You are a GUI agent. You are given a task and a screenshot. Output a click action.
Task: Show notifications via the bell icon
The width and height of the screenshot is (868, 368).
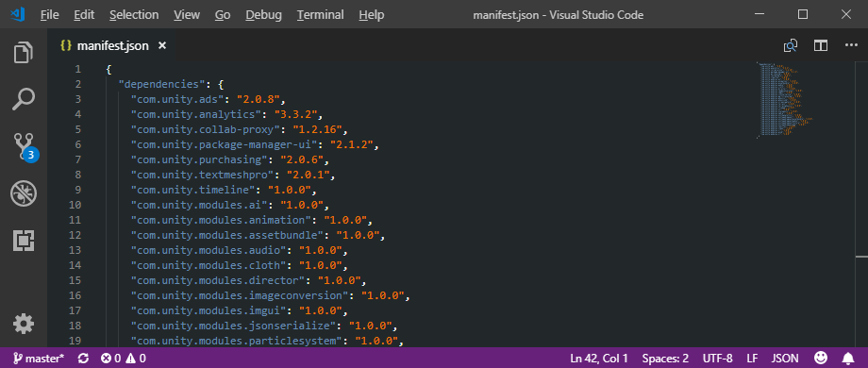pyautogui.click(x=848, y=358)
